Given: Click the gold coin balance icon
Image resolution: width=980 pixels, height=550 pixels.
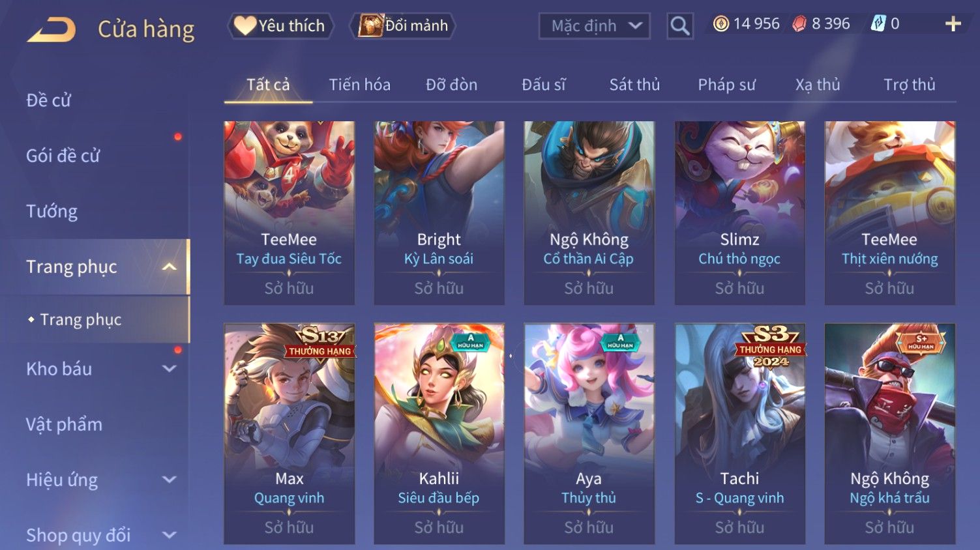Looking at the screenshot, I should pyautogui.click(x=720, y=24).
